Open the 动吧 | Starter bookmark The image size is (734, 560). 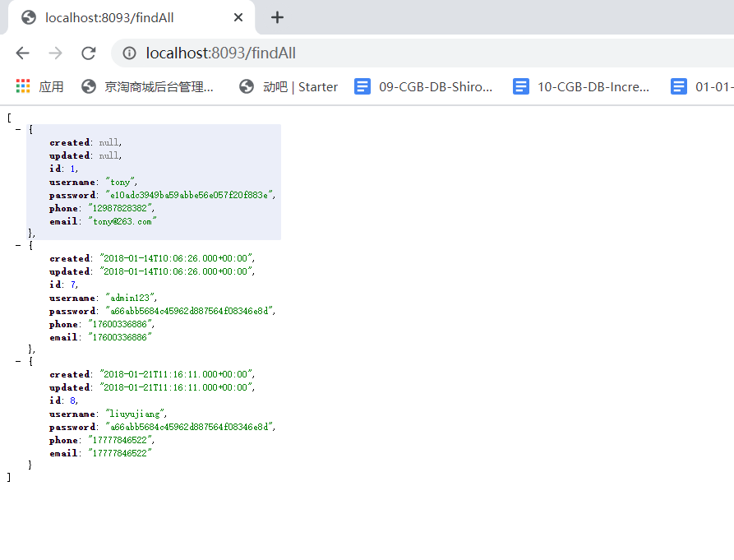point(289,86)
